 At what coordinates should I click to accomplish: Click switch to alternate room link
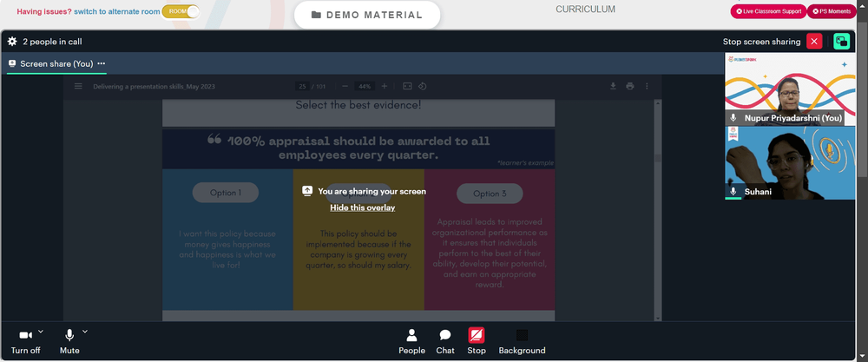117,11
